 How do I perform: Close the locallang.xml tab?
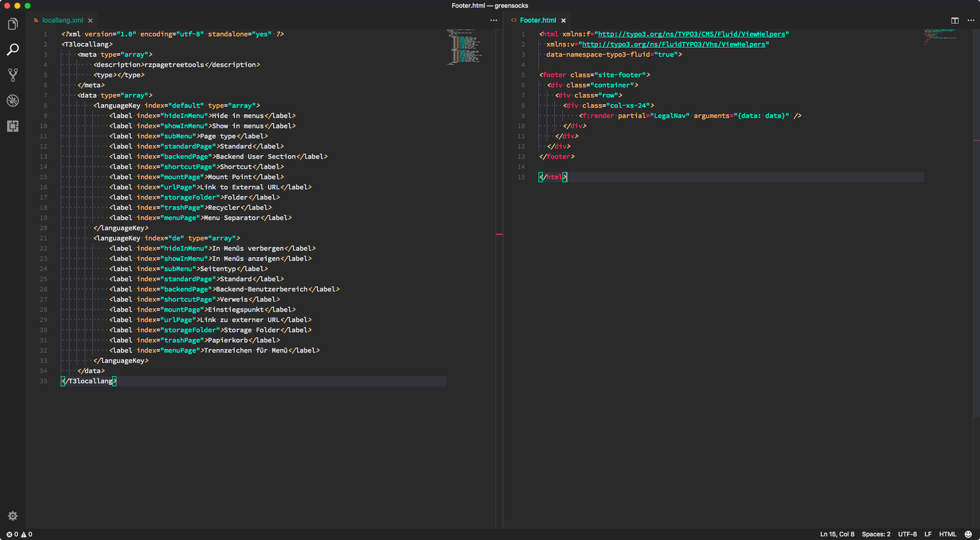(91, 20)
